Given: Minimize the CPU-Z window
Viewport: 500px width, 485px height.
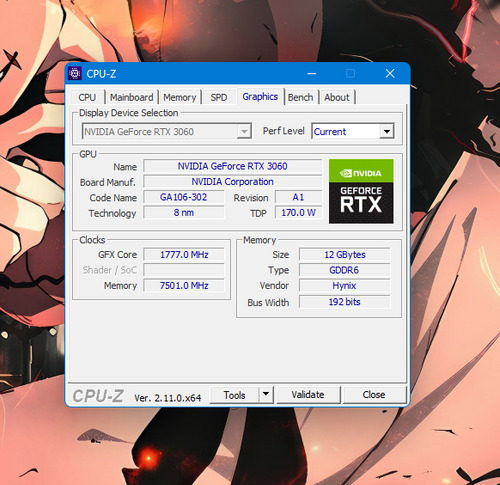Looking at the screenshot, I should [312, 73].
